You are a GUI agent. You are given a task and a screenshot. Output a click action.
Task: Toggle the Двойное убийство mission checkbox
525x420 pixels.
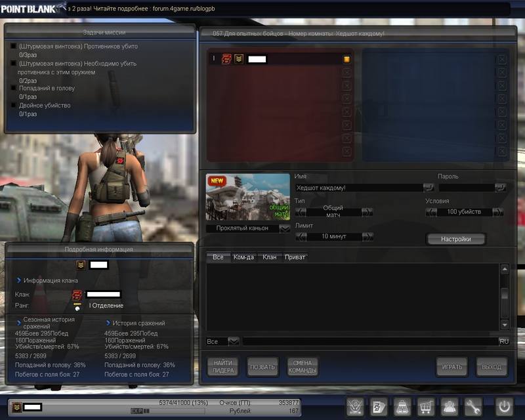point(13,105)
